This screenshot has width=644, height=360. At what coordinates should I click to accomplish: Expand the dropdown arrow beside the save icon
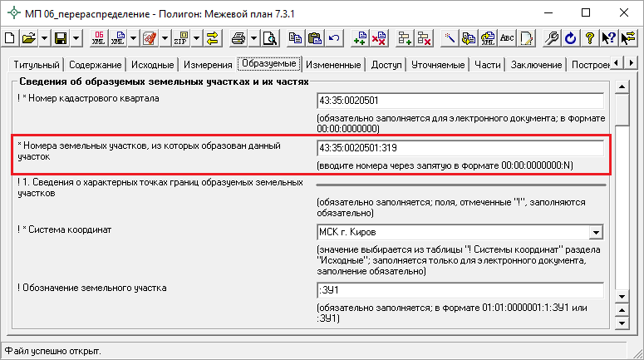[76, 38]
